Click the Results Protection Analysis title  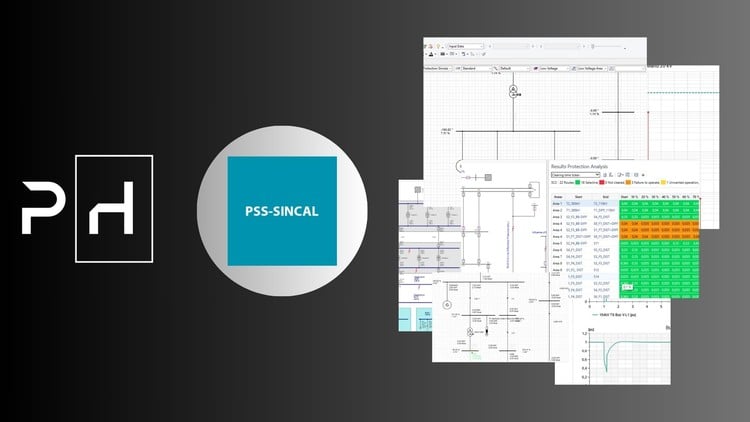coord(579,167)
